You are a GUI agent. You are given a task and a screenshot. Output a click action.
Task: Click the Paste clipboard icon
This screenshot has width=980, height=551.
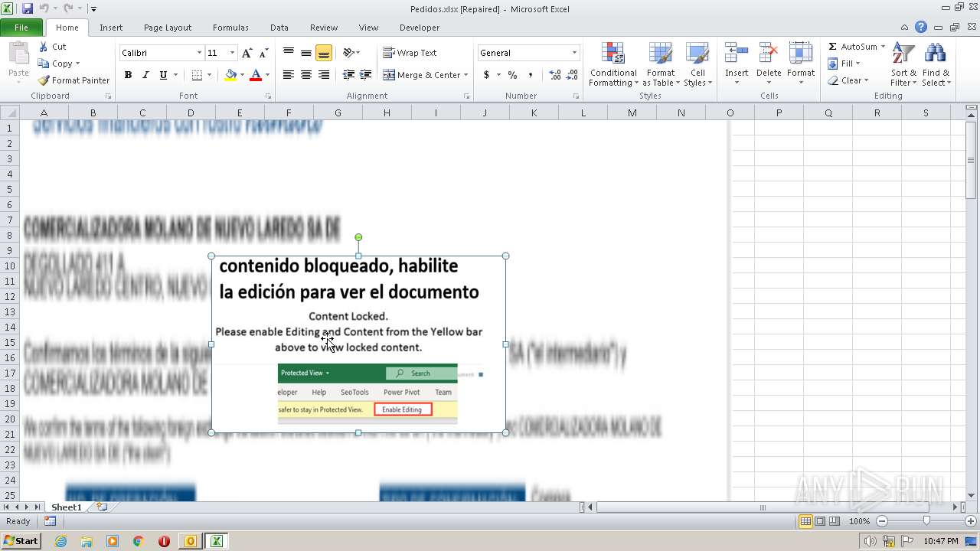[18, 55]
